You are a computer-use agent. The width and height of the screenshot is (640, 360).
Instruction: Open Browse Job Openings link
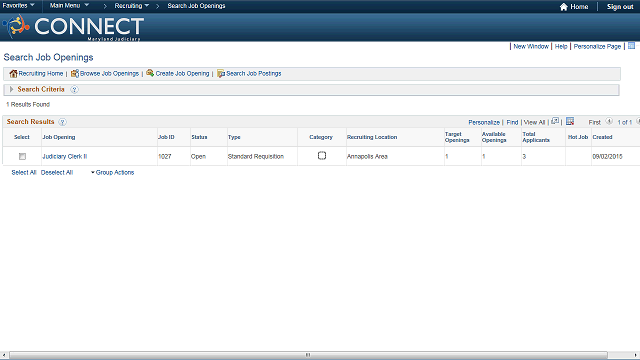(x=109, y=73)
